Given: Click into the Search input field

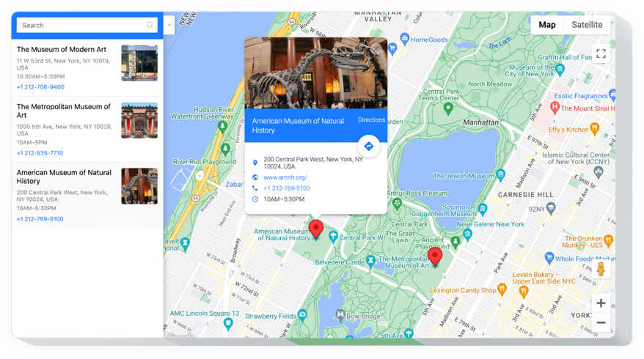Looking at the screenshot, I should pyautogui.click(x=87, y=25).
